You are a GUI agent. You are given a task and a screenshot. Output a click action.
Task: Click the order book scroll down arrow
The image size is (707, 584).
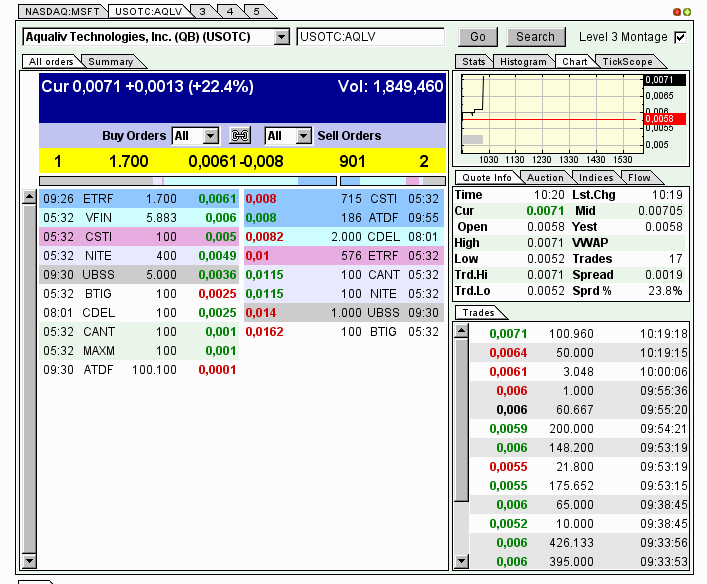[29, 561]
